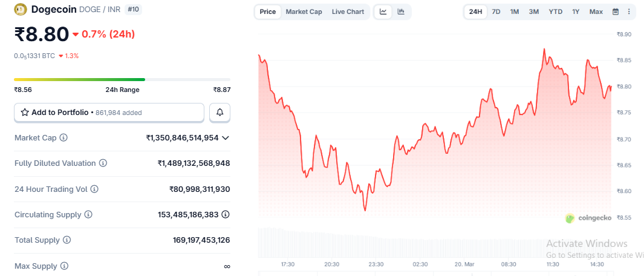Image resolution: width=644 pixels, height=276 pixels.
Task: Click the ₹8.87 range high value
Action: pos(222,90)
